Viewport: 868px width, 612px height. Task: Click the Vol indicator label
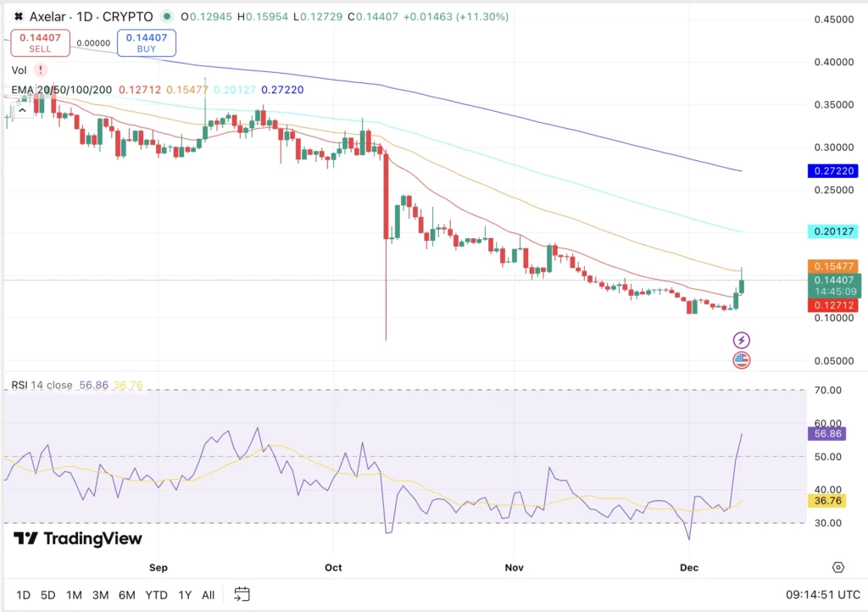19,70
